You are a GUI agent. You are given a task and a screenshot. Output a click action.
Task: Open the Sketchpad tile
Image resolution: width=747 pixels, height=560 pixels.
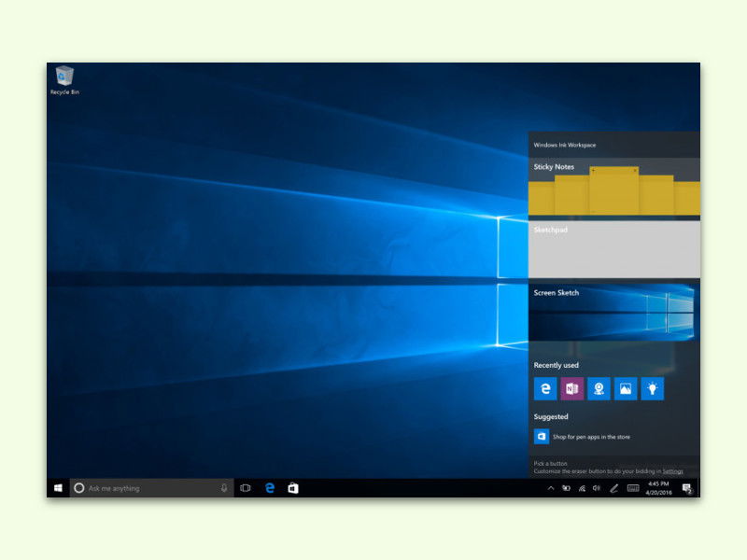pyautogui.click(x=614, y=249)
